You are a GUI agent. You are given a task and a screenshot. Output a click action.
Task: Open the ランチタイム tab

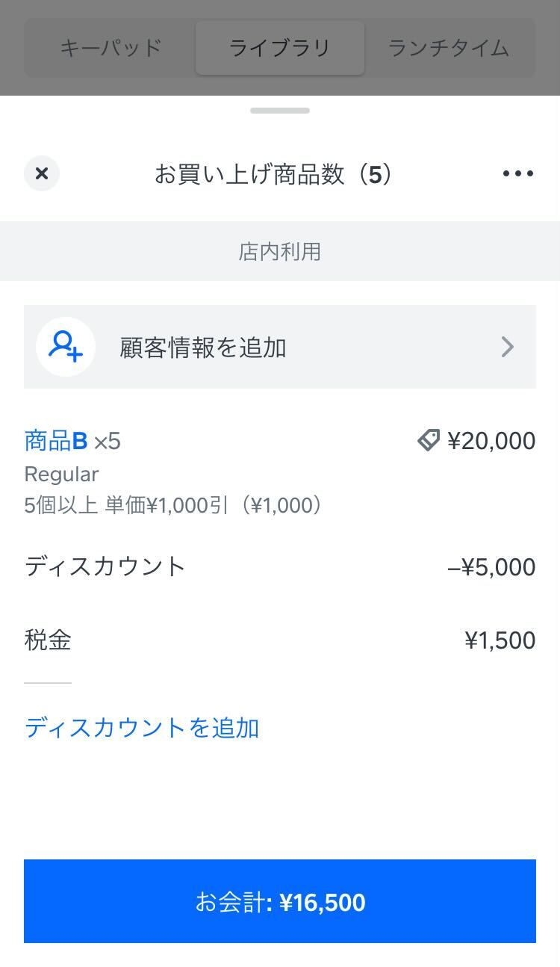point(449,48)
